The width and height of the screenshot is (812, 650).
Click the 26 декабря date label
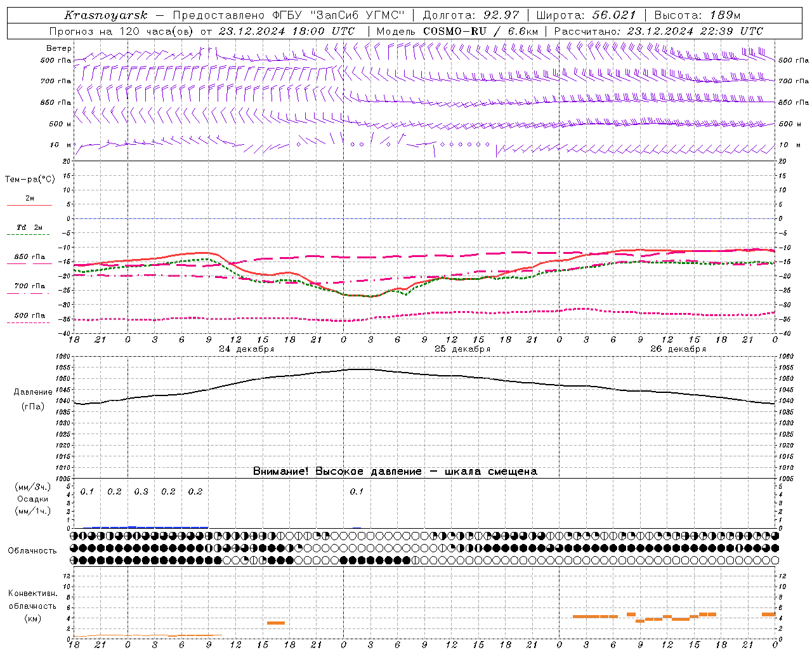678,349
